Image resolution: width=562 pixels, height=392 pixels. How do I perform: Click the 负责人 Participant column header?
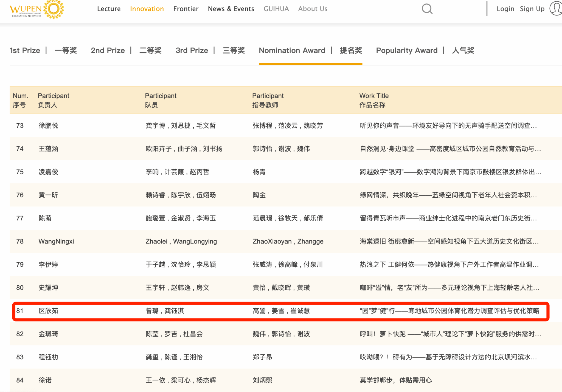[x=54, y=100]
